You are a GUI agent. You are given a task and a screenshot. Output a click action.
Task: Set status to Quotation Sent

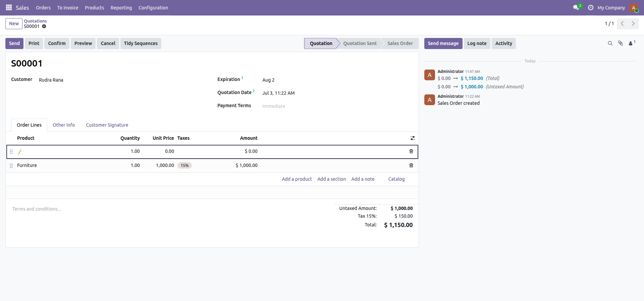point(360,43)
